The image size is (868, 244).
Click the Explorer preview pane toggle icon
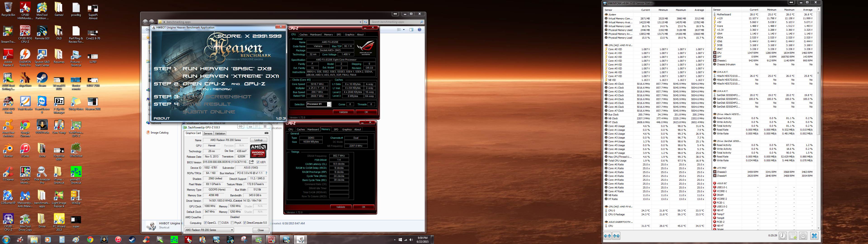(x=411, y=30)
